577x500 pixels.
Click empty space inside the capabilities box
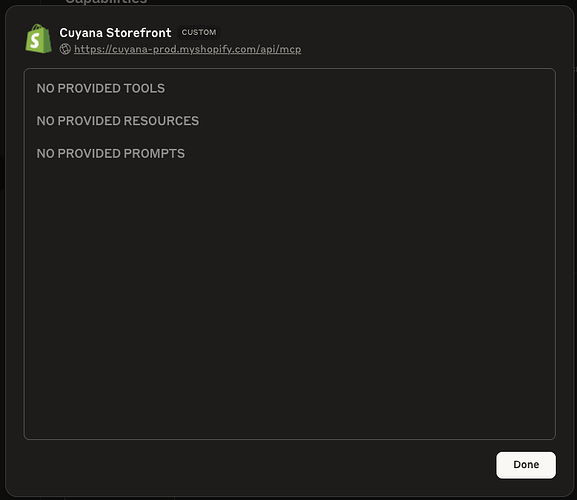289,294
